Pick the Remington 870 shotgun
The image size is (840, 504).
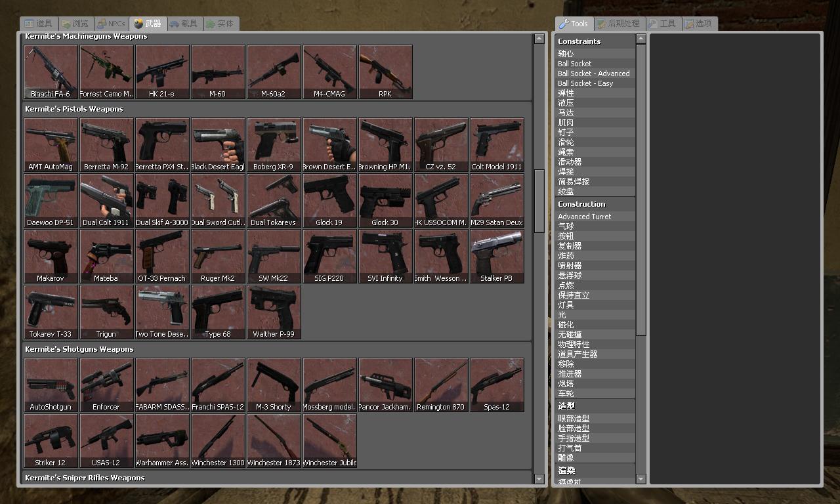click(441, 385)
